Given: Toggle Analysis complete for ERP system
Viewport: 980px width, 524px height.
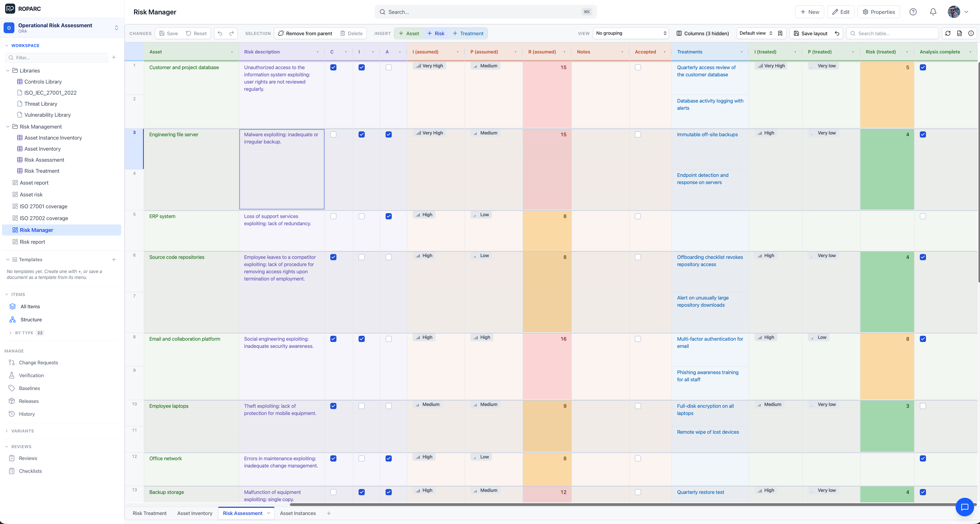Looking at the screenshot, I should click(923, 216).
